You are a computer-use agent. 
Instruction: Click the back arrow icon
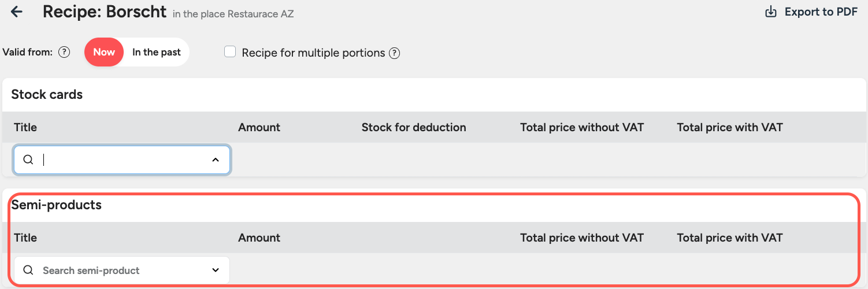[x=17, y=12]
